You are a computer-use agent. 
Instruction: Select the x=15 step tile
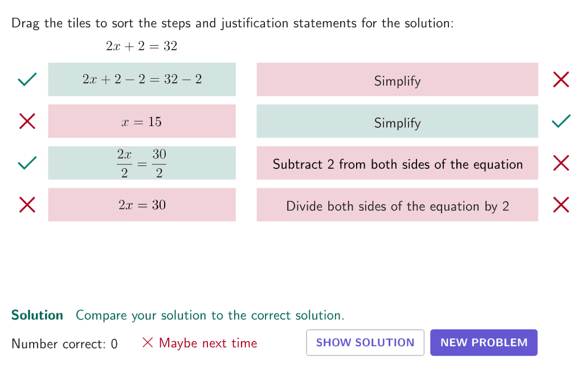pyautogui.click(x=142, y=121)
